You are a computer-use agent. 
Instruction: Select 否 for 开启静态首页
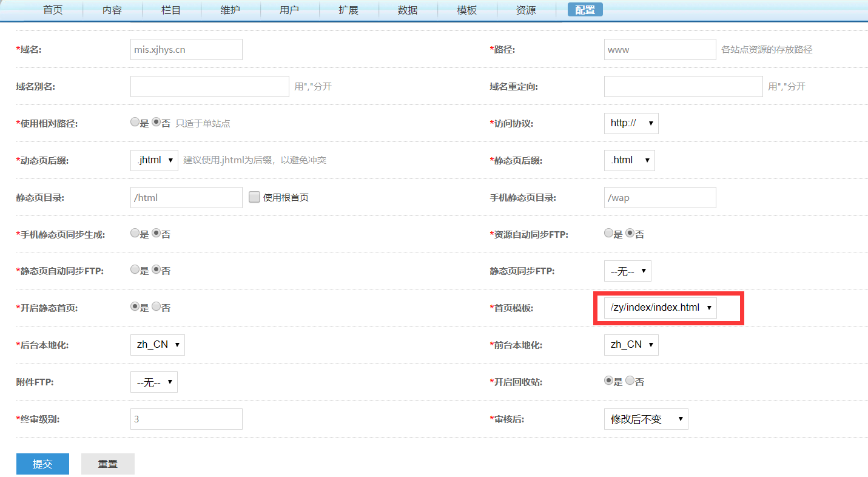156,307
